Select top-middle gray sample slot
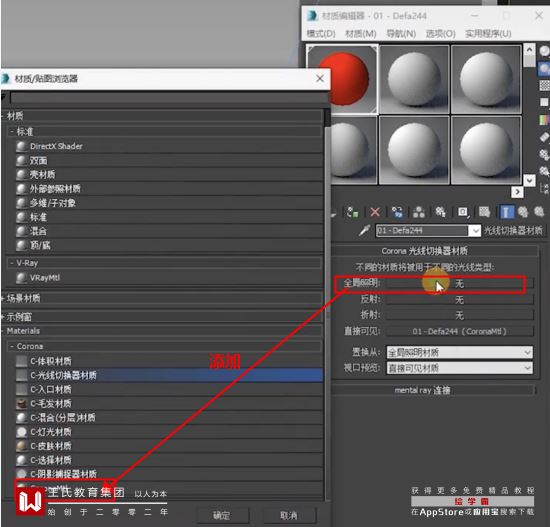Viewport: 550px width, 527px height. [x=414, y=79]
